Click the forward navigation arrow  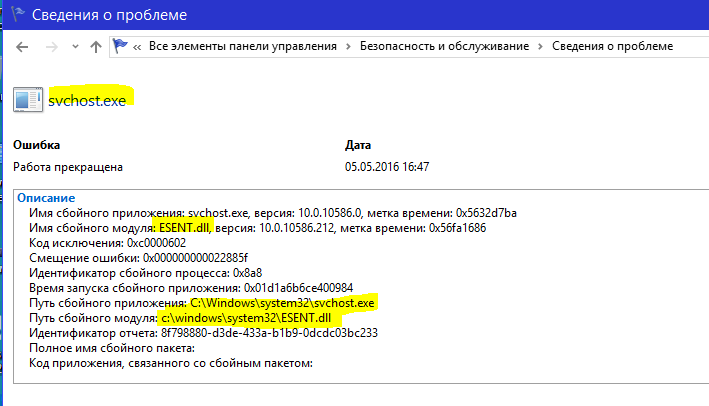52,47
